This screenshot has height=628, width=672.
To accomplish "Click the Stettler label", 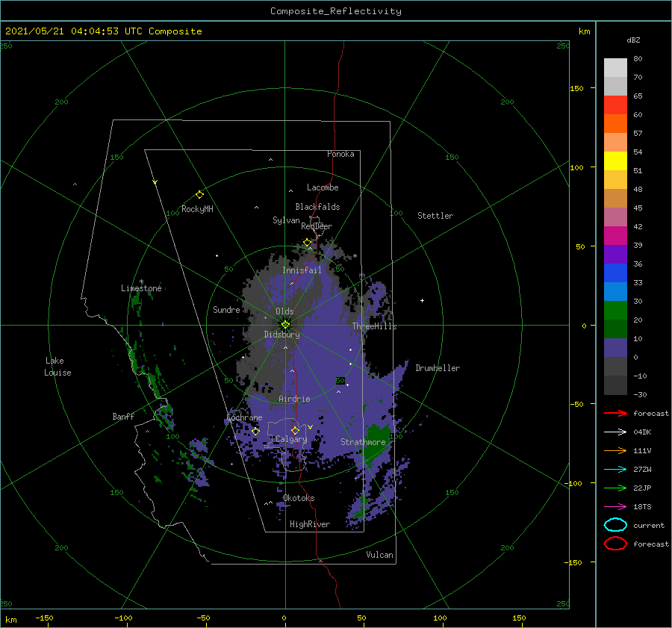I will tap(435, 216).
